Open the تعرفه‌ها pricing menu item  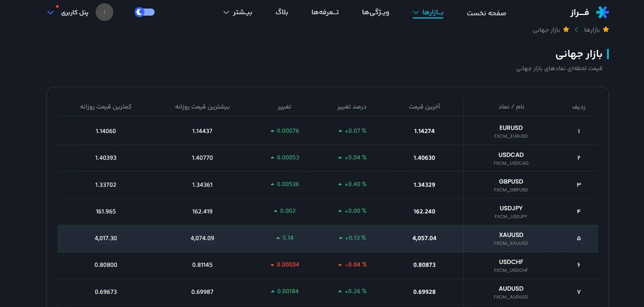pos(325,12)
